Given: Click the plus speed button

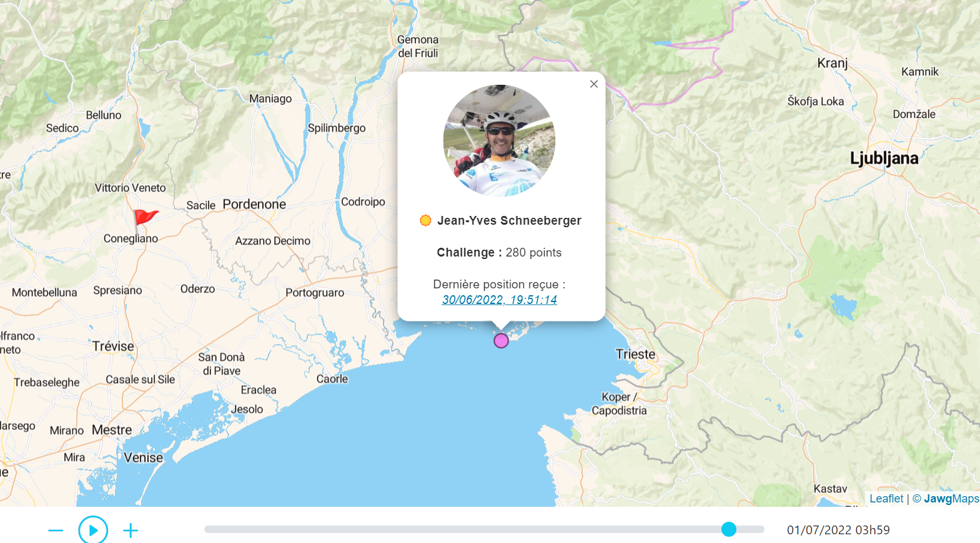Looking at the screenshot, I should click(x=131, y=531).
